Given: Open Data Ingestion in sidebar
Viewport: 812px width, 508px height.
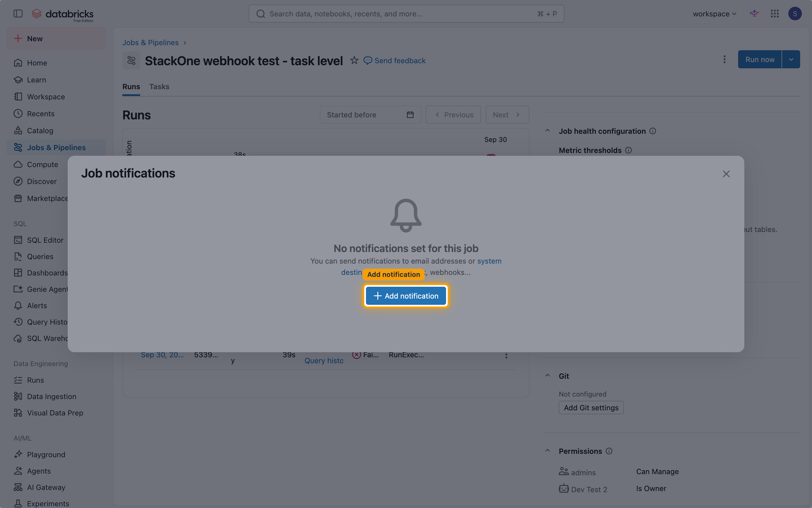Looking at the screenshot, I should (56, 397).
